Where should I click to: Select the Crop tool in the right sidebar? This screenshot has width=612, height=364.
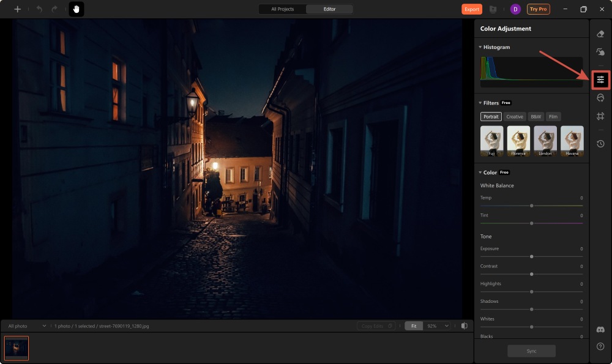point(600,116)
